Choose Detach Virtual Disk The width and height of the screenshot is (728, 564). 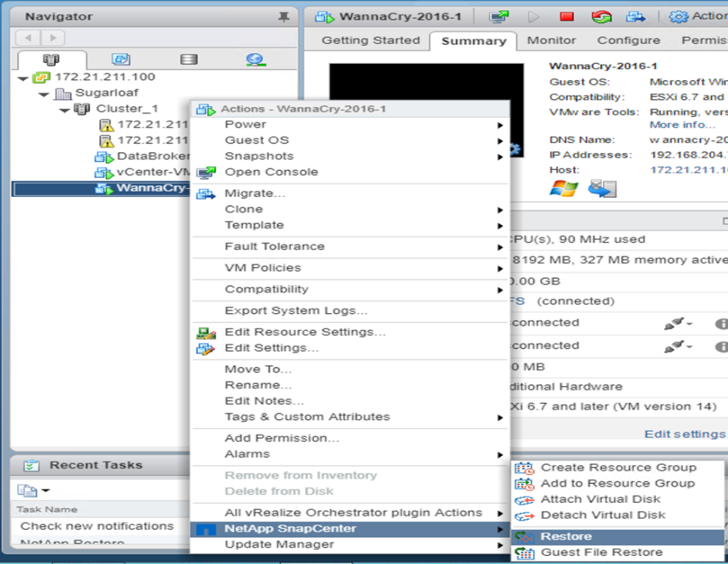coord(618,515)
